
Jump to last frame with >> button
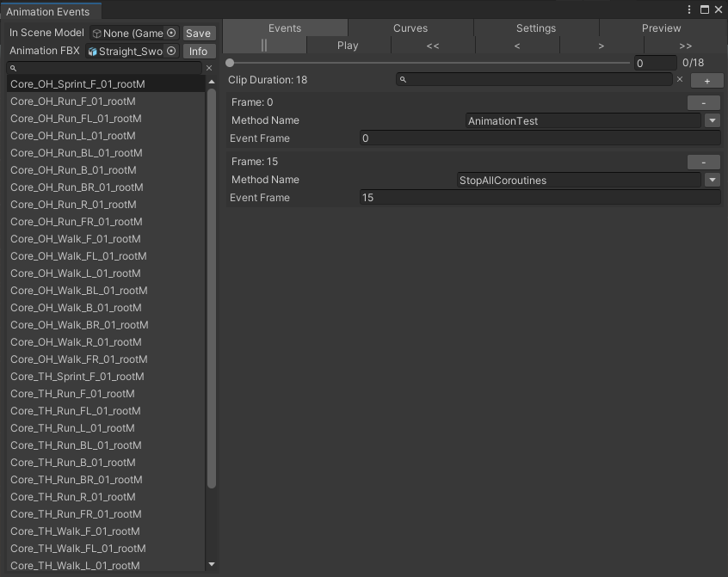686,46
